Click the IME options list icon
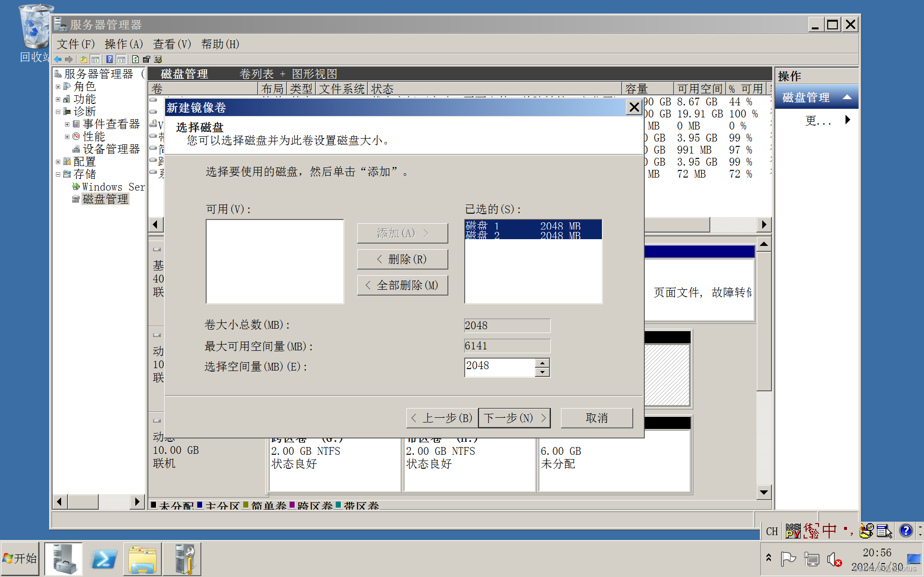The height and width of the screenshot is (577, 924). [884, 531]
